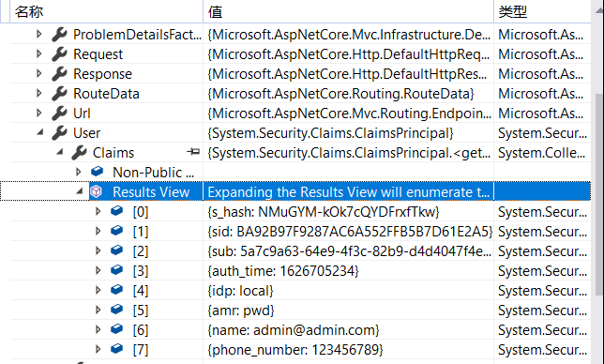This screenshot has width=604, height=364.
Task: Click the pin icon on Claims row
Action: click(x=193, y=152)
